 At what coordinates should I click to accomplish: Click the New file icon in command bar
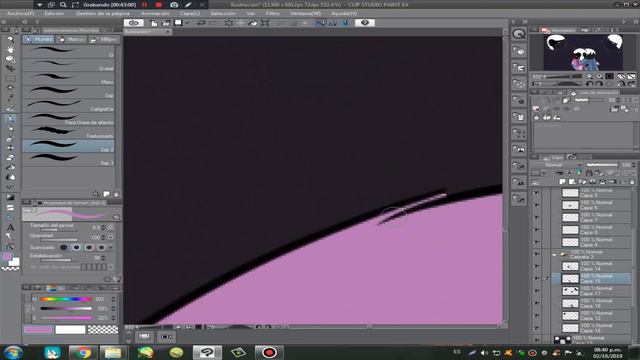click(x=154, y=23)
